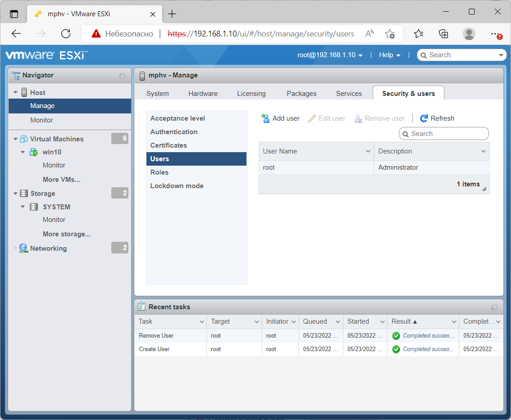511x420 pixels.
Task: Select Monitor under Host
Action: pos(70,120)
